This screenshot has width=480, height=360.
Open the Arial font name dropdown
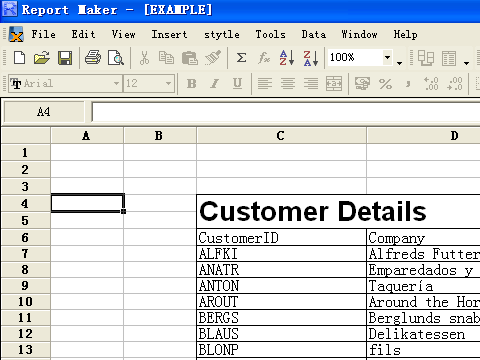(x=116, y=83)
